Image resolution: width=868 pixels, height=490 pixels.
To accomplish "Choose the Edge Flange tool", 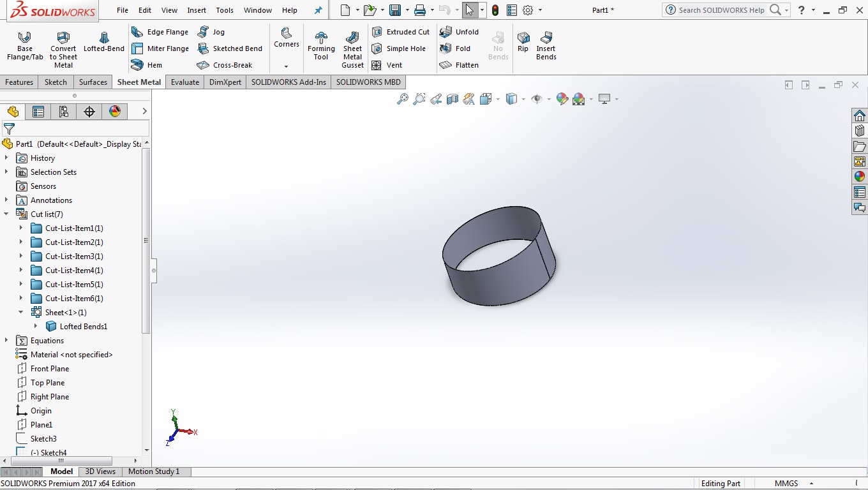I will [160, 32].
